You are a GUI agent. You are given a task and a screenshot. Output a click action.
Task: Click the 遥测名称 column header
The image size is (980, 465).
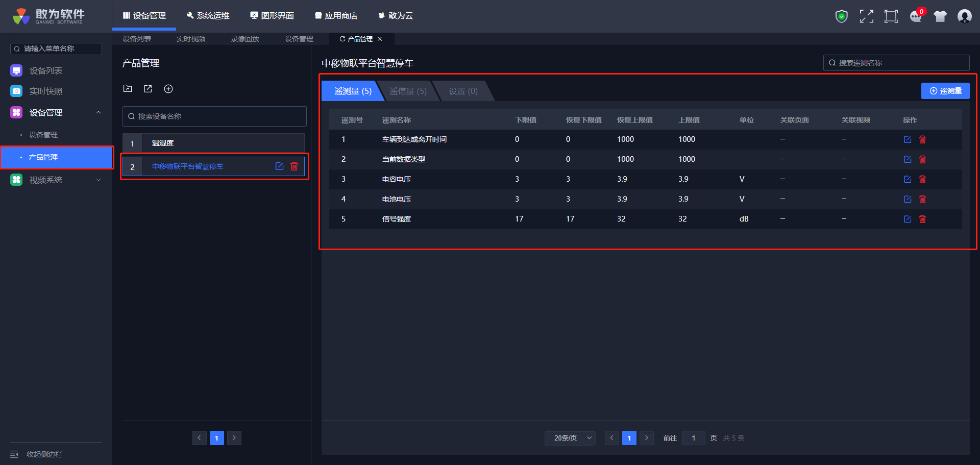397,120
